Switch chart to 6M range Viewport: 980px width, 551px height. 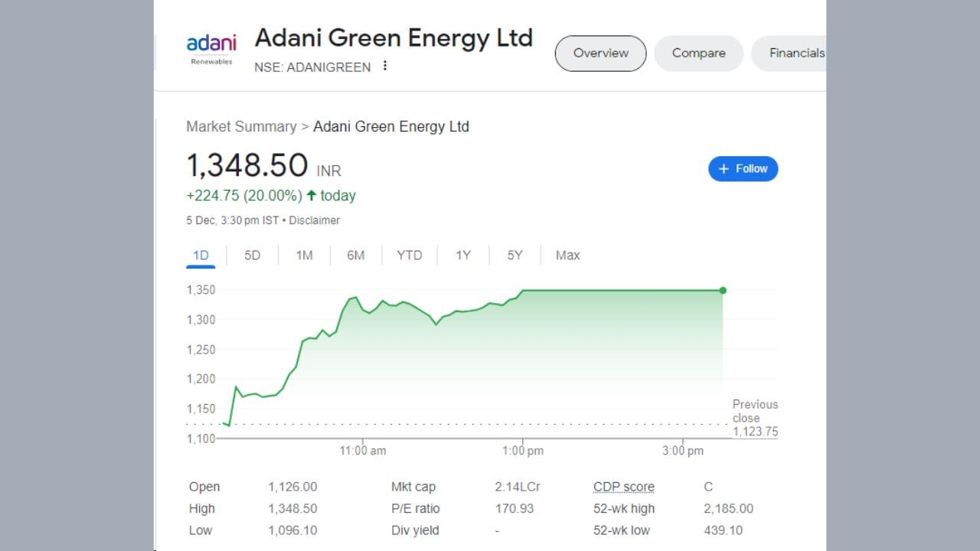(x=355, y=255)
